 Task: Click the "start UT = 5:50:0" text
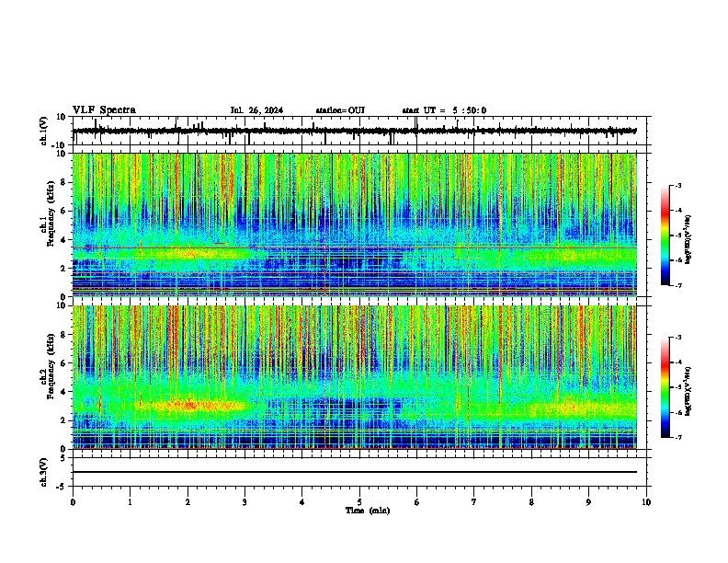click(444, 110)
